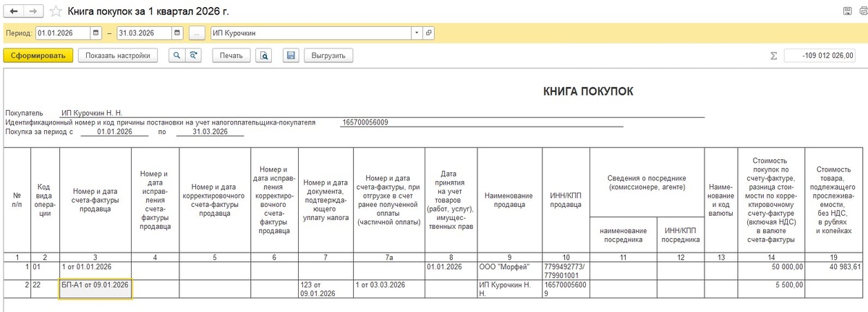Click the Сформировать button
868x312 pixels.
38,55
